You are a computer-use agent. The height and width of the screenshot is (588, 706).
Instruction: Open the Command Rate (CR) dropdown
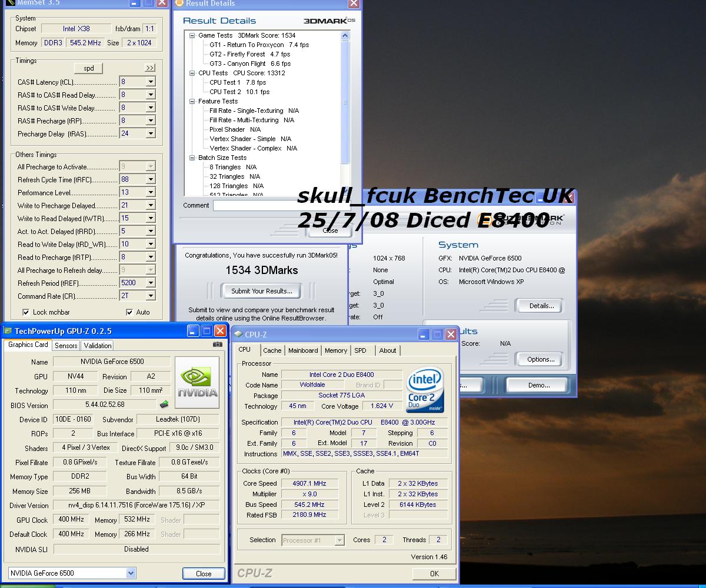pos(151,296)
